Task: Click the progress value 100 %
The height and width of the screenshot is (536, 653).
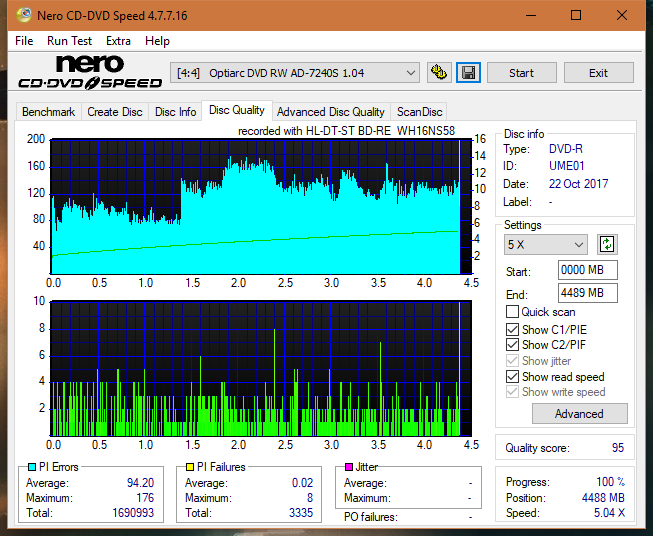Action: coord(611,482)
